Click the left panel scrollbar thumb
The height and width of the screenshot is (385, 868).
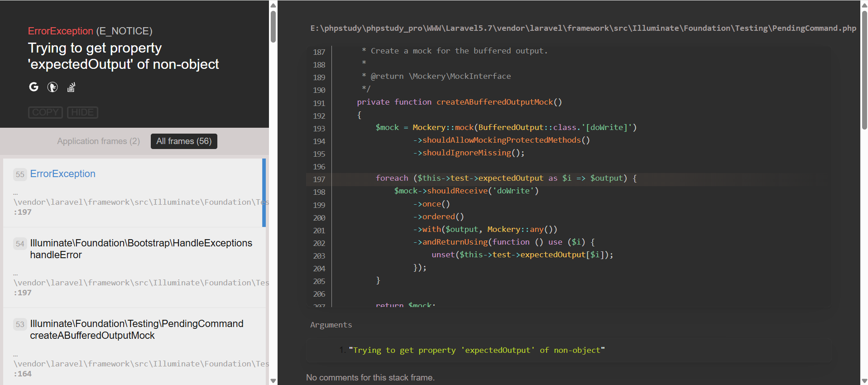coord(273,26)
